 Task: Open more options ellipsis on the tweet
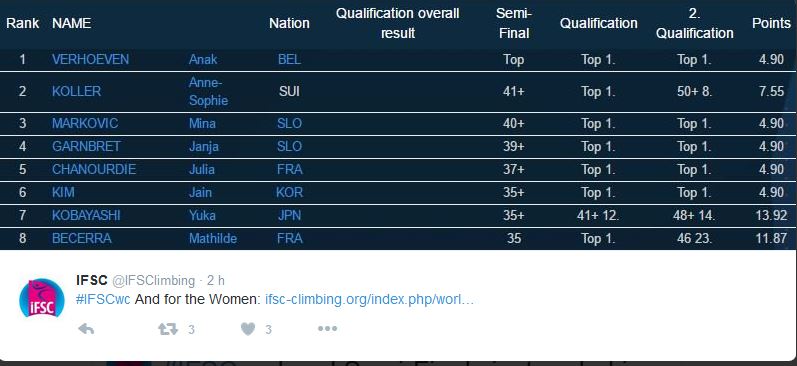pos(327,329)
